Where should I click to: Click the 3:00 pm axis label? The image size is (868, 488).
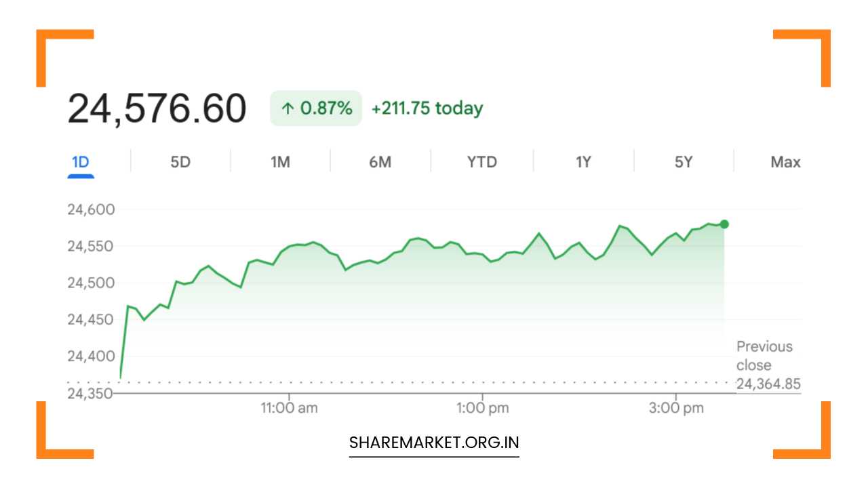click(x=675, y=408)
